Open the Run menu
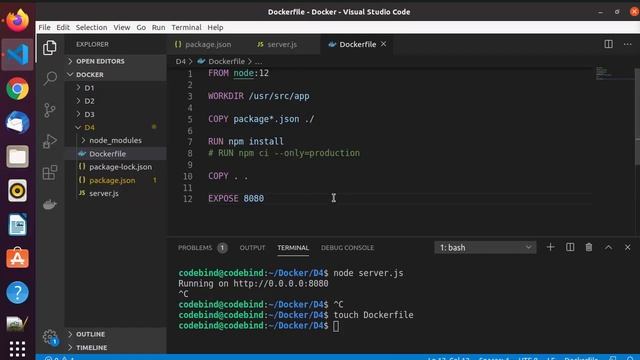Viewport: 640px width, 360px height. coord(158,27)
